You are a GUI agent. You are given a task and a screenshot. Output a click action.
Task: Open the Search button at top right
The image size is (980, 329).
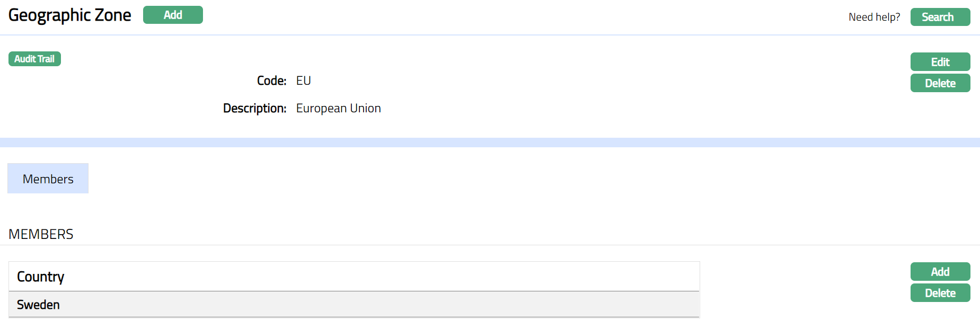[x=940, y=17]
